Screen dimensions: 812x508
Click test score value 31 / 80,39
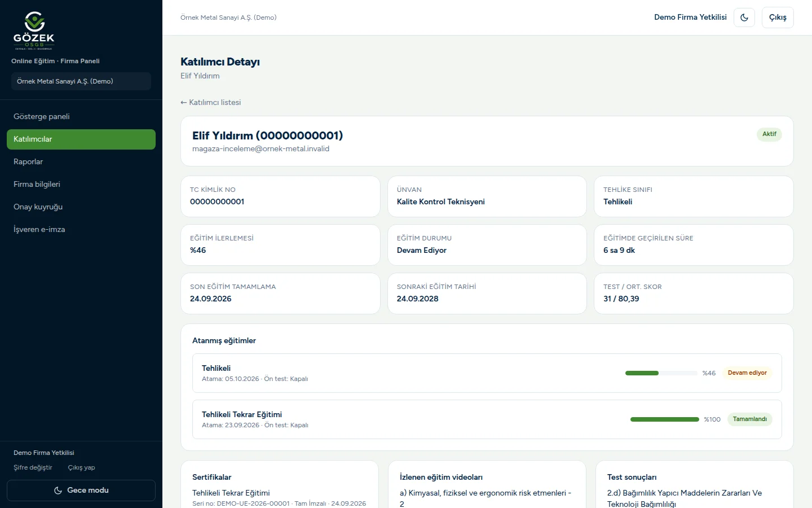pos(621,299)
